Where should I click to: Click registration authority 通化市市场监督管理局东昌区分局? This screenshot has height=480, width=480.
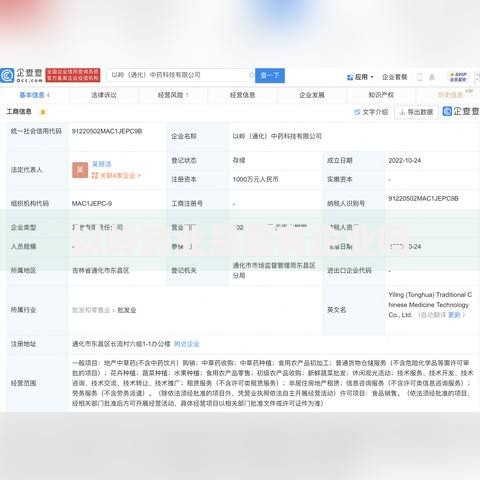point(274,270)
